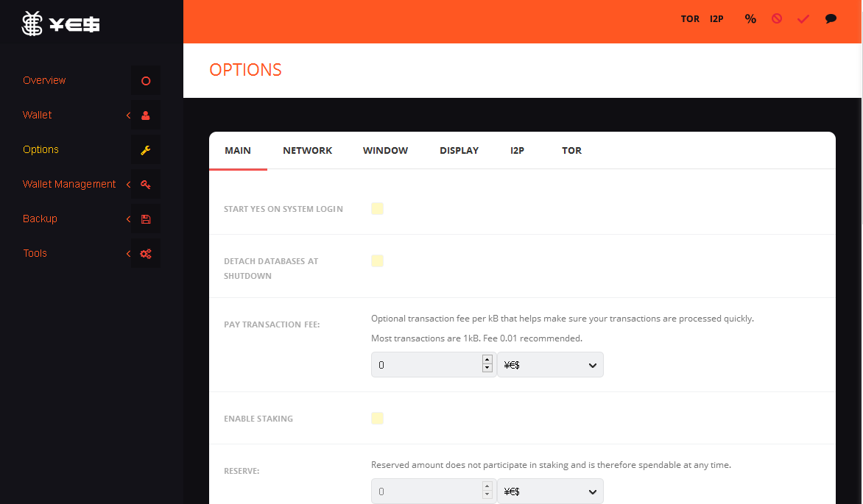Expand the Wallet submenu chevron

pyautogui.click(x=128, y=116)
